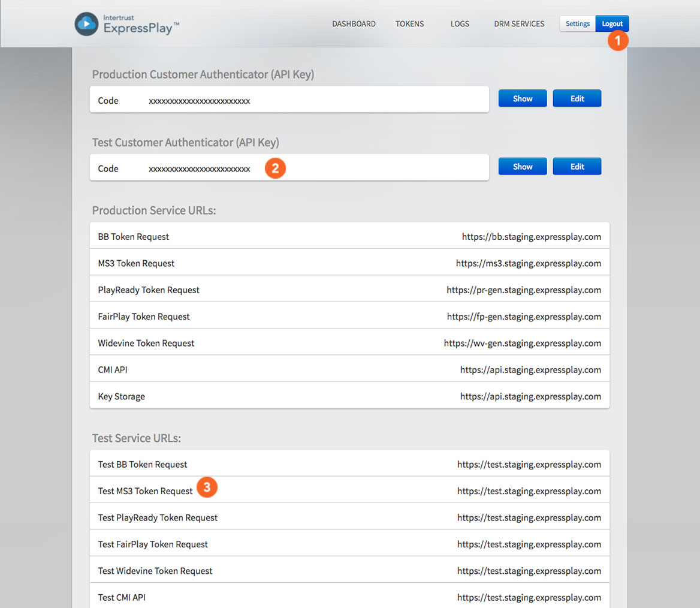Select the https://fp-gen.staging.expressplay.com URL
The height and width of the screenshot is (608, 700).
click(524, 317)
